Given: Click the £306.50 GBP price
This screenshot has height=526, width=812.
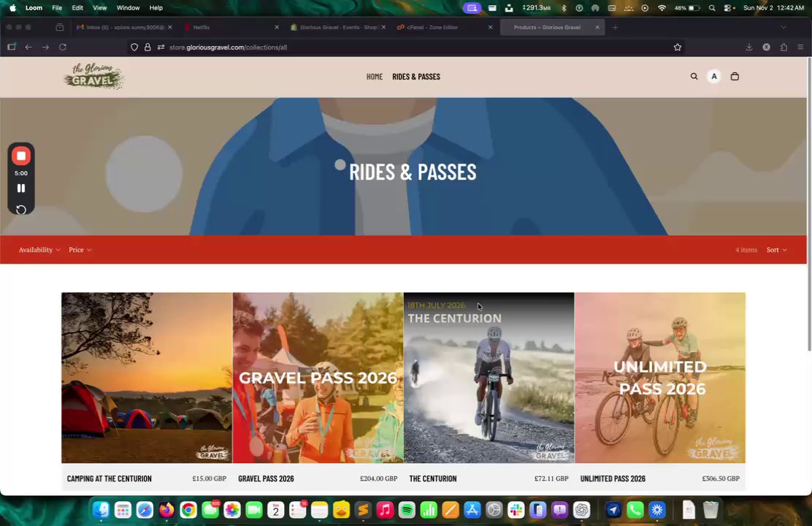Looking at the screenshot, I should 721,479.
